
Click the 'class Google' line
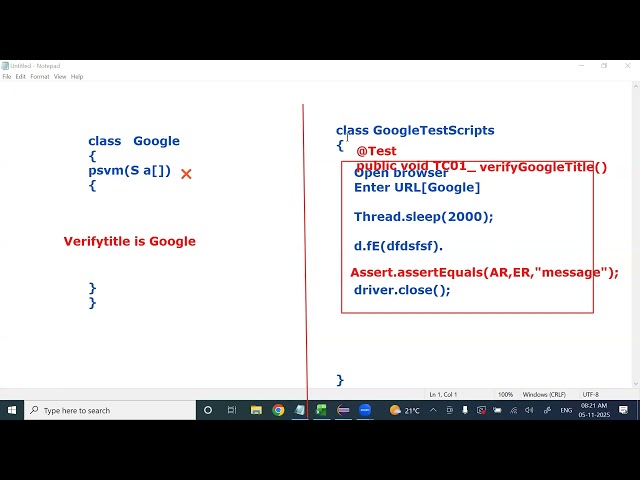point(134,141)
